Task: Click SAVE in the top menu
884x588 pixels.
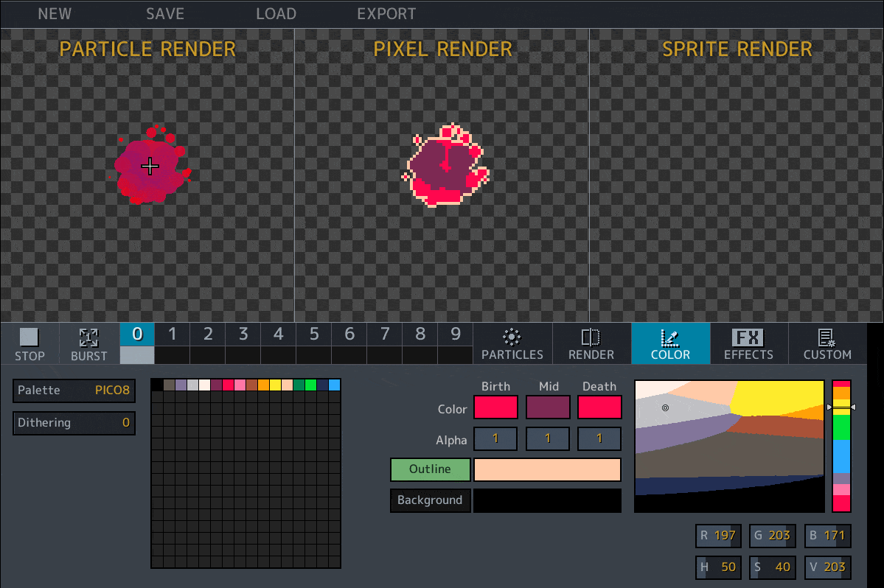Action: pyautogui.click(x=165, y=14)
